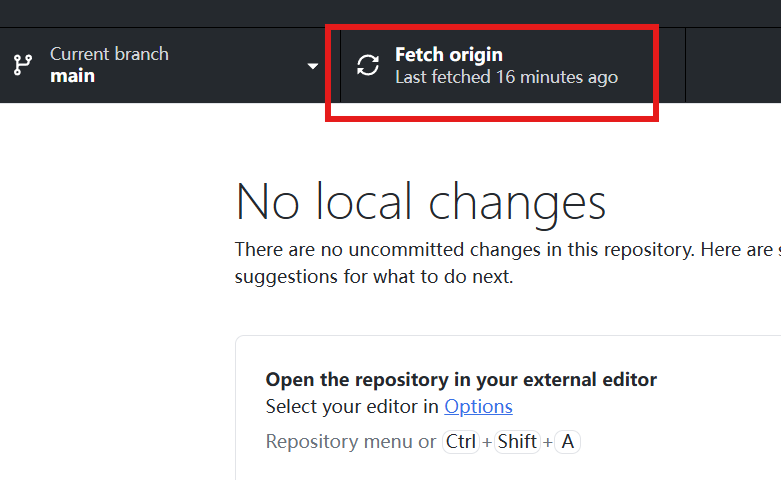Click the sync arrows fetch icon

368,65
